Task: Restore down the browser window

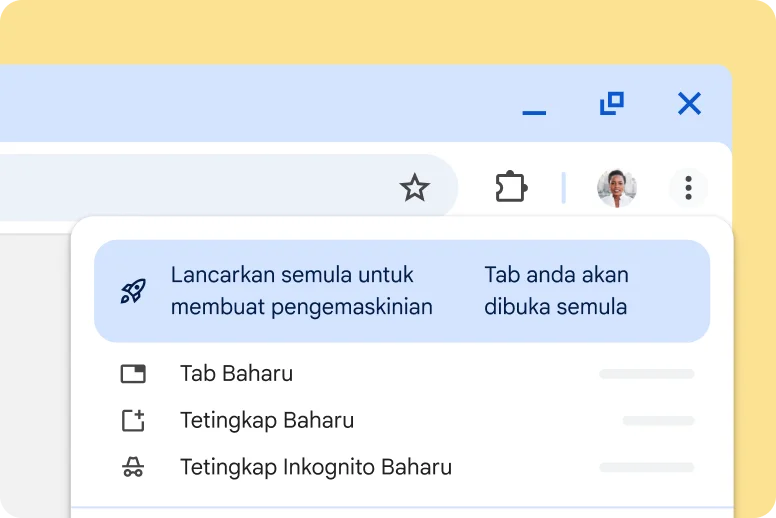Action: [x=611, y=103]
